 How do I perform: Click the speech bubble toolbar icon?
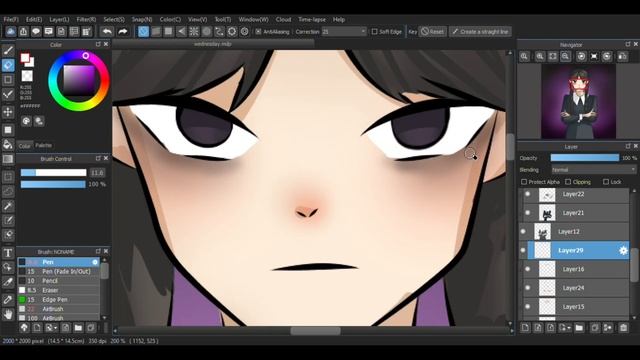point(36,31)
